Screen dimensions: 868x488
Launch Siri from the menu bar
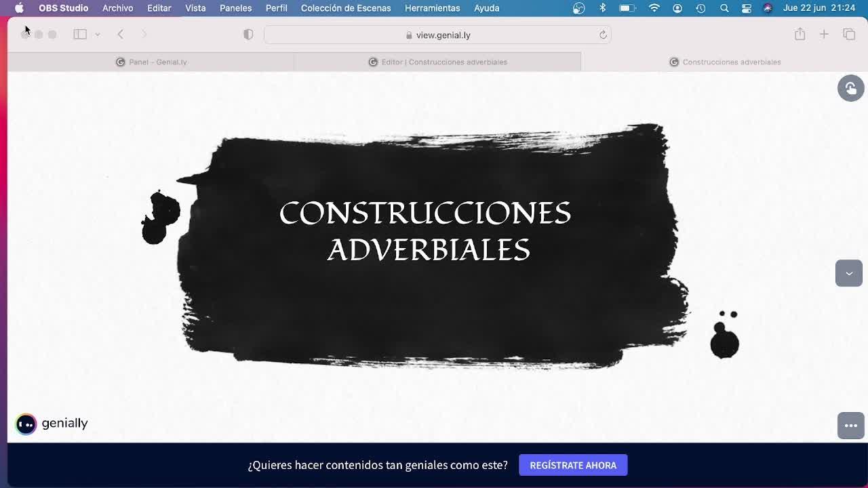click(768, 8)
